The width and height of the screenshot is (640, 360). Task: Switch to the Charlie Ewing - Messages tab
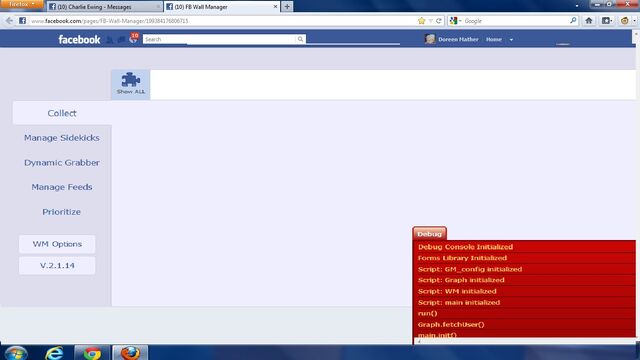[104, 7]
